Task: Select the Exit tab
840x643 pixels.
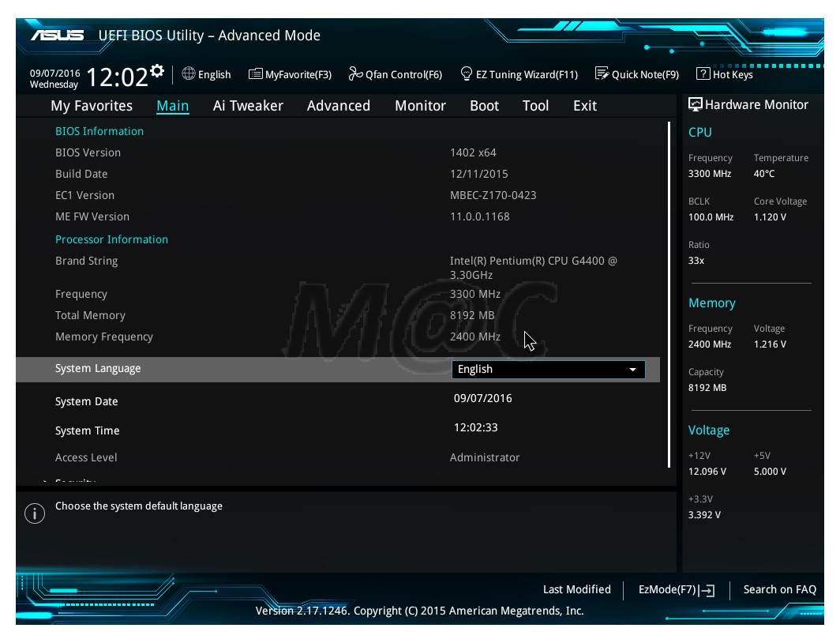Action: (585, 106)
